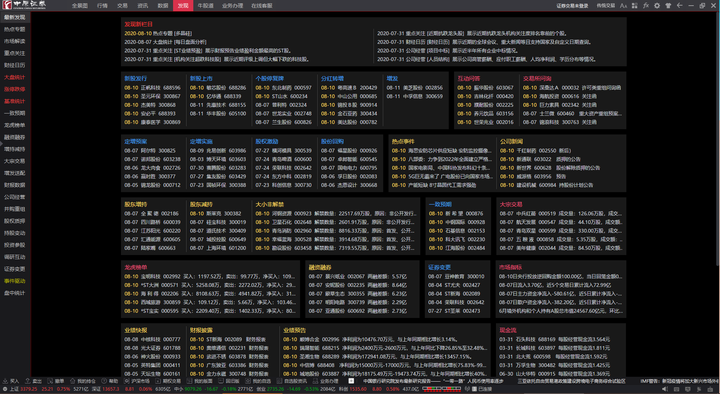The height and width of the screenshot is (394, 720).
Task: Open the 在线客服 menu tab
Action: (x=261, y=6)
